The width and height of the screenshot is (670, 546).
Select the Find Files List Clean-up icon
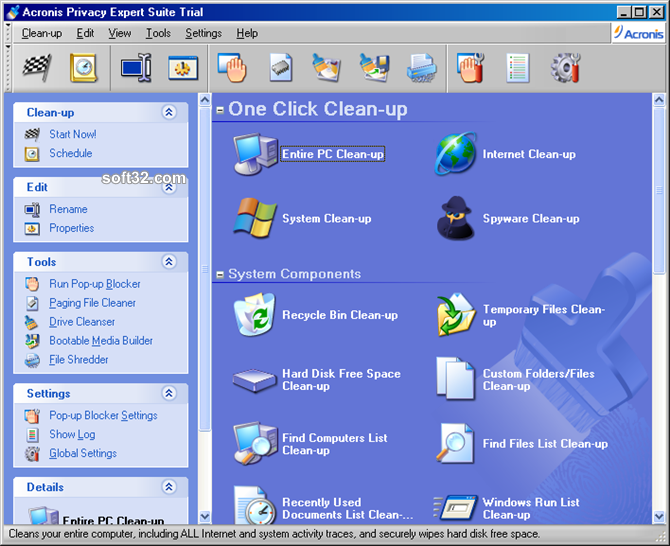point(455,443)
